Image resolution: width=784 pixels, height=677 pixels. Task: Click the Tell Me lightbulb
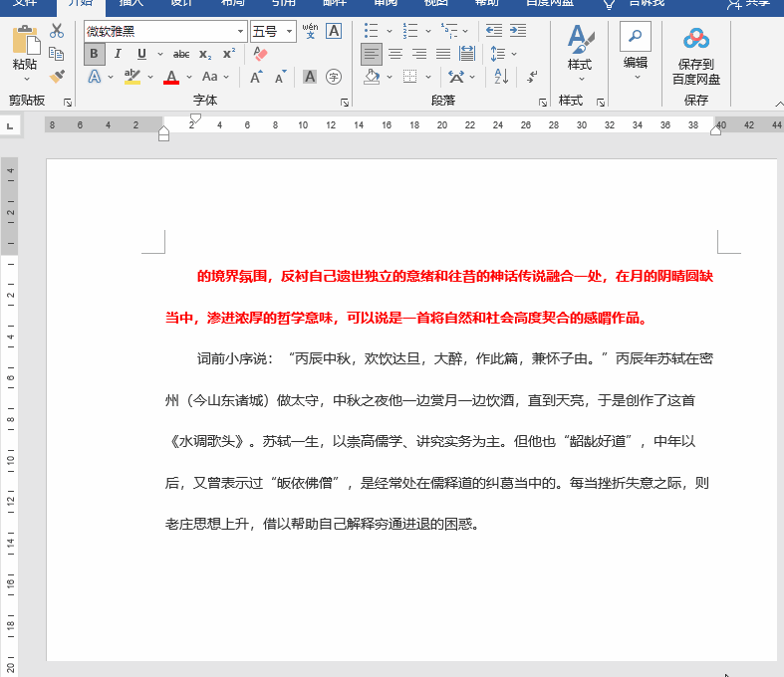tap(609, 5)
